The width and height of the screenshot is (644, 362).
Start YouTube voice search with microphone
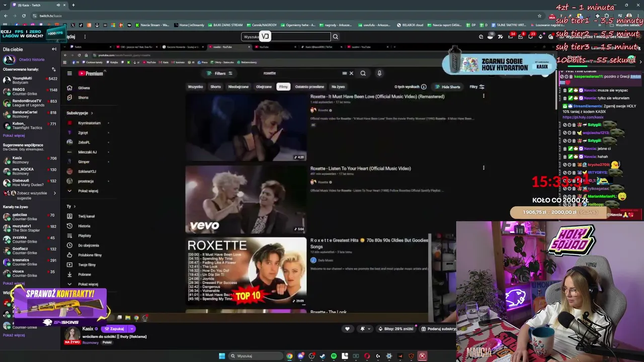point(379,73)
